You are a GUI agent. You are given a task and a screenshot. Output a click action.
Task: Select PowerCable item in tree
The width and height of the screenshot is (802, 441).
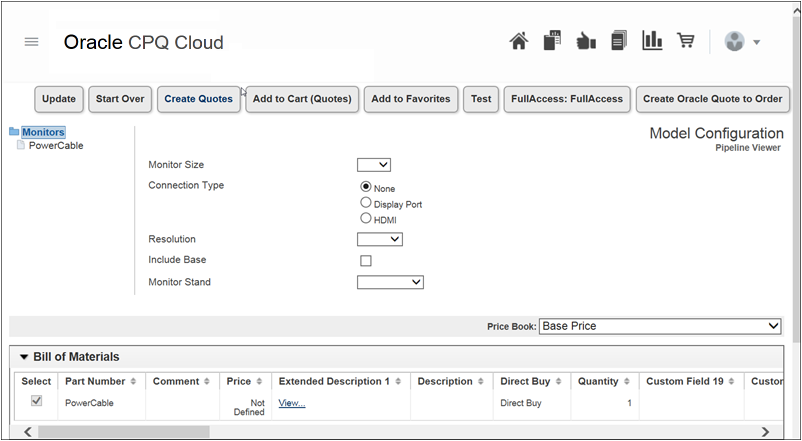56,146
